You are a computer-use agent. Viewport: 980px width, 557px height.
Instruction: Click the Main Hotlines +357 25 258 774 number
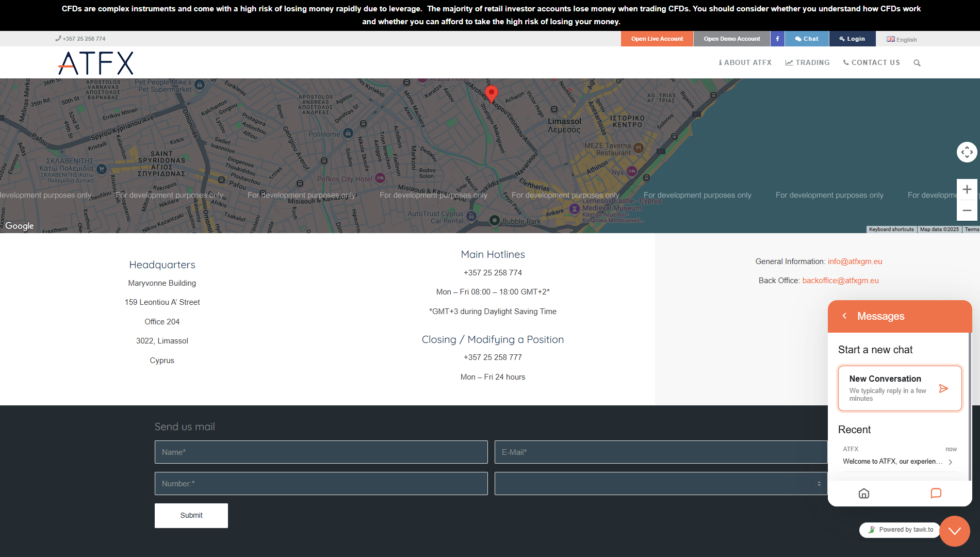click(x=493, y=273)
